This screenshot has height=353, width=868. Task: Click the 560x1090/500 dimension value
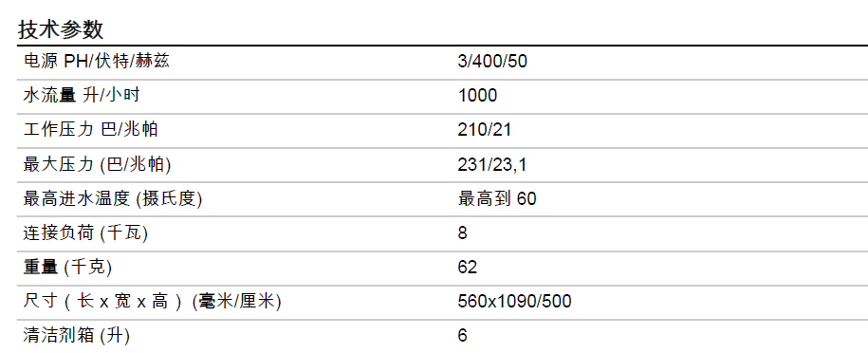pos(514,302)
